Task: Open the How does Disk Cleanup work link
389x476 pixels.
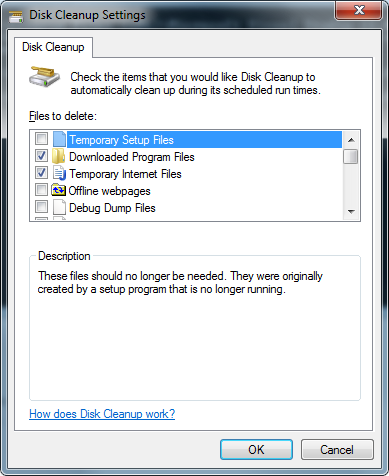Action: click(102, 414)
